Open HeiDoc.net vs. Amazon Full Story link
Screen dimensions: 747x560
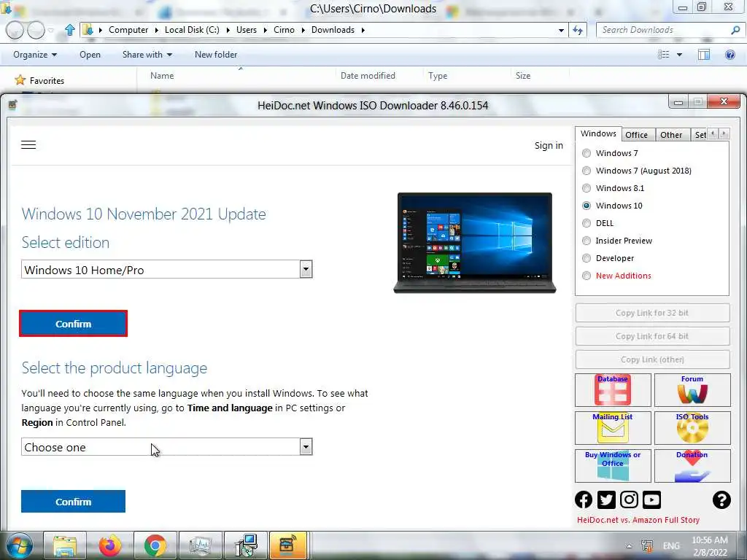[638, 520]
